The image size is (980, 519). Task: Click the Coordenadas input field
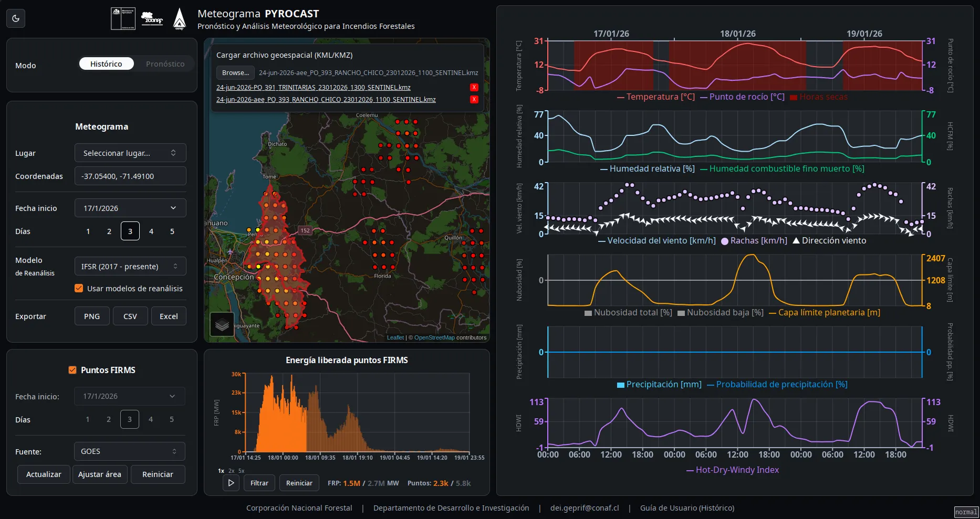click(x=130, y=176)
